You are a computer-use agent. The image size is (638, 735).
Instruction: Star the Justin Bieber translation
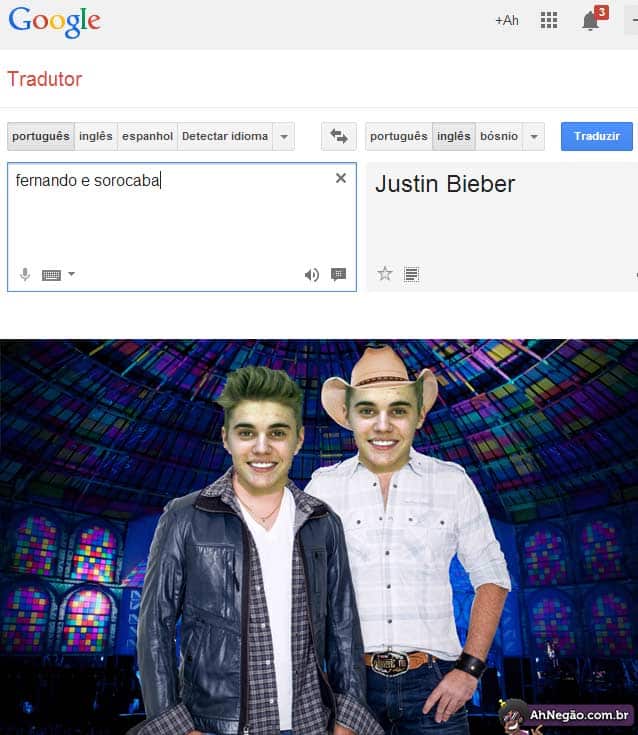385,273
